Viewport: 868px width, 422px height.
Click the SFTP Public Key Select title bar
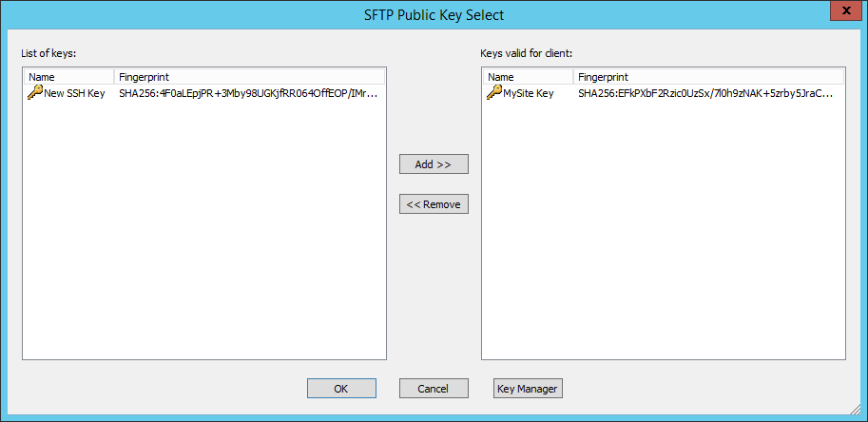point(434,13)
